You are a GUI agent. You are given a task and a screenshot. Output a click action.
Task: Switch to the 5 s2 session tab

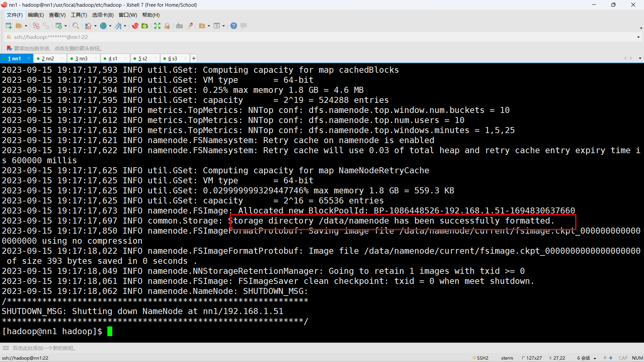coord(143,58)
